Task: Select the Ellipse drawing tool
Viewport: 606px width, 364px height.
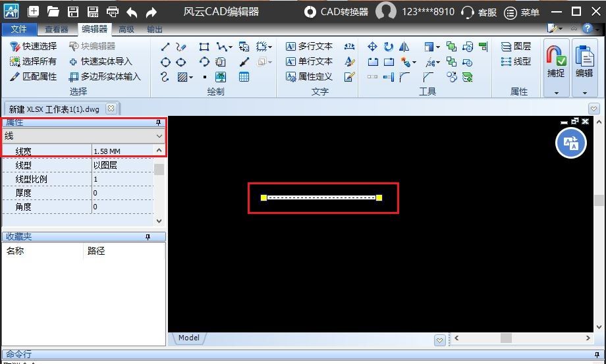Action: (x=180, y=62)
